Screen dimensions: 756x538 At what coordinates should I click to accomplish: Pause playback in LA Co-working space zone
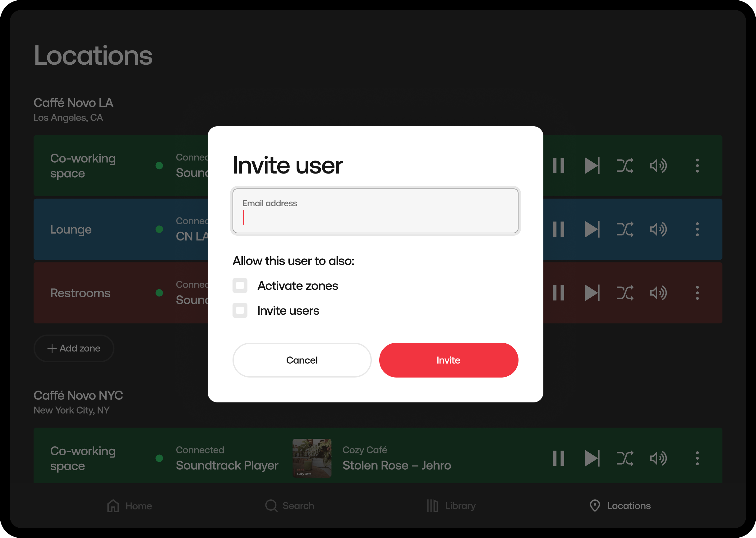click(558, 166)
